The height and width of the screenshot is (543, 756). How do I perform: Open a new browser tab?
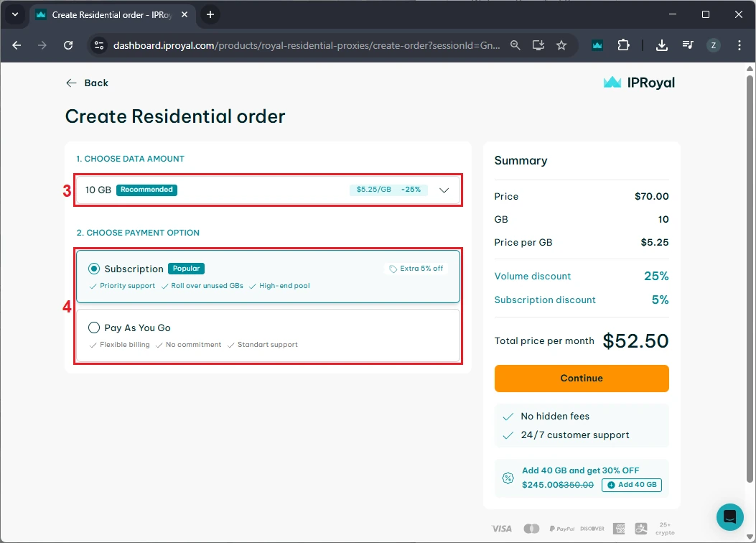point(210,14)
